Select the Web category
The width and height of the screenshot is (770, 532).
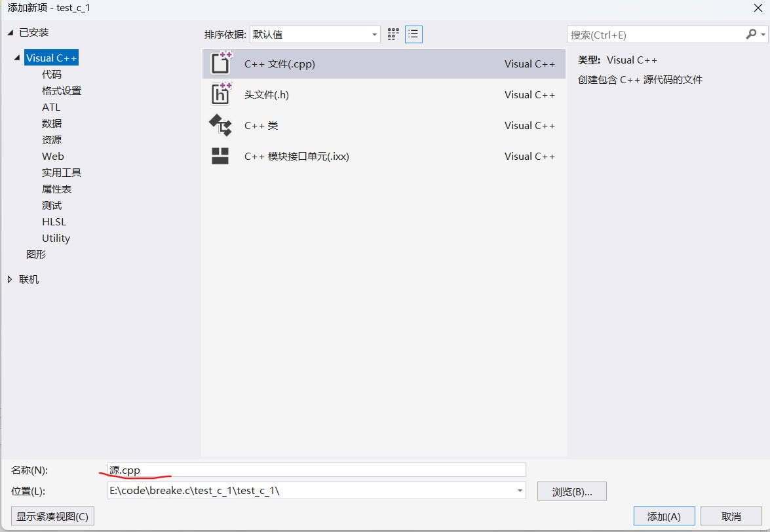[53, 156]
